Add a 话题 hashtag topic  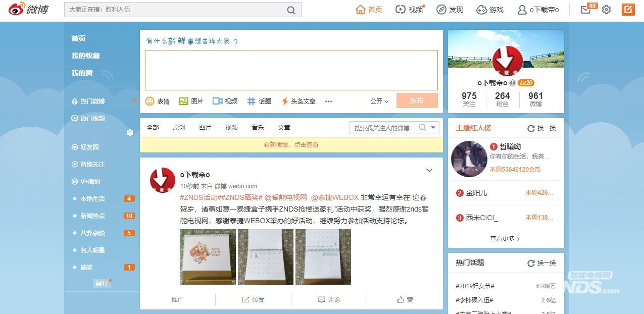(259, 101)
